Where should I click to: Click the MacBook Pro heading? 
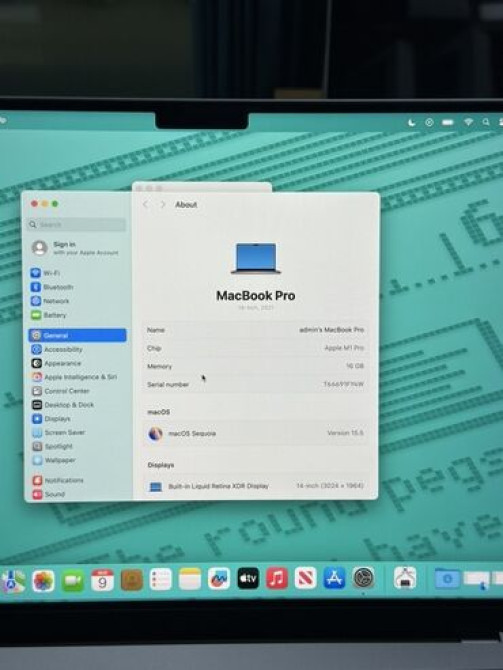click(256, 296)
